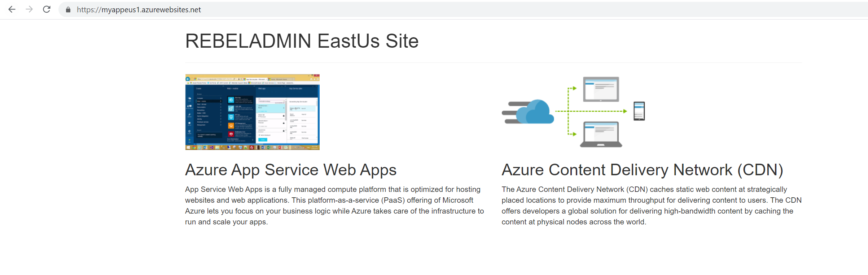Viewport: 868px width, 275px height.
Task: Click the desktop monitor icon in CDN diagram
Action: (601, 89)
